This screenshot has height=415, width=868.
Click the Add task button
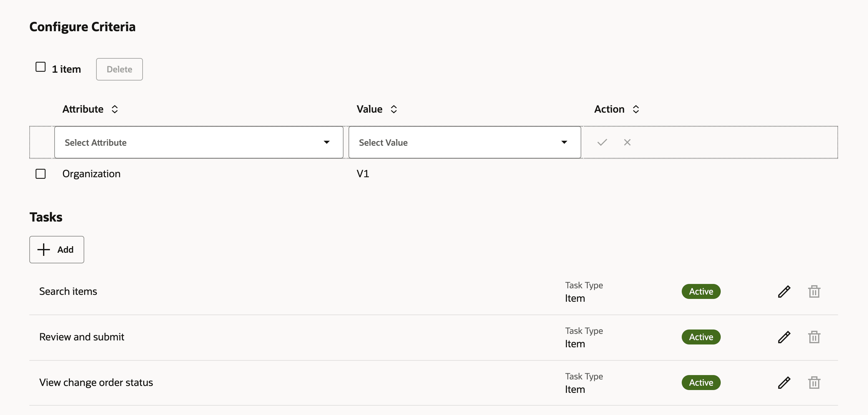point(56,250)
